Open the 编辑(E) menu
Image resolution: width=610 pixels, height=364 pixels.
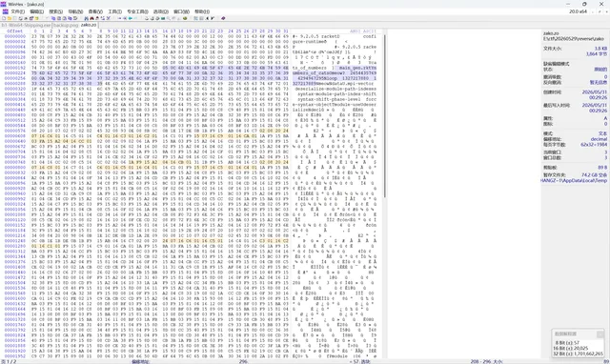(36, 11)
